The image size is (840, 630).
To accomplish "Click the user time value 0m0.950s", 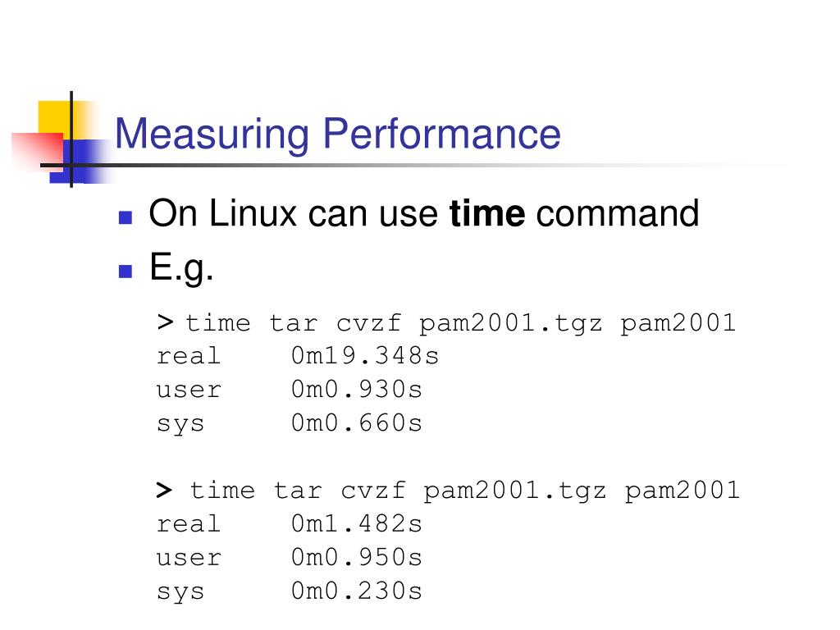I will coord(357,558).
